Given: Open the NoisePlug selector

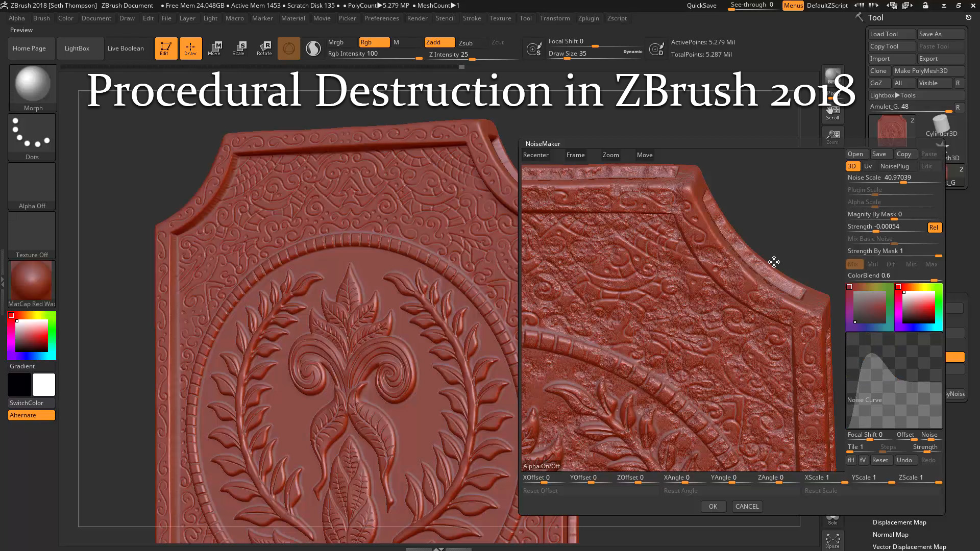Looking at the screenshot, I should 895,166.
